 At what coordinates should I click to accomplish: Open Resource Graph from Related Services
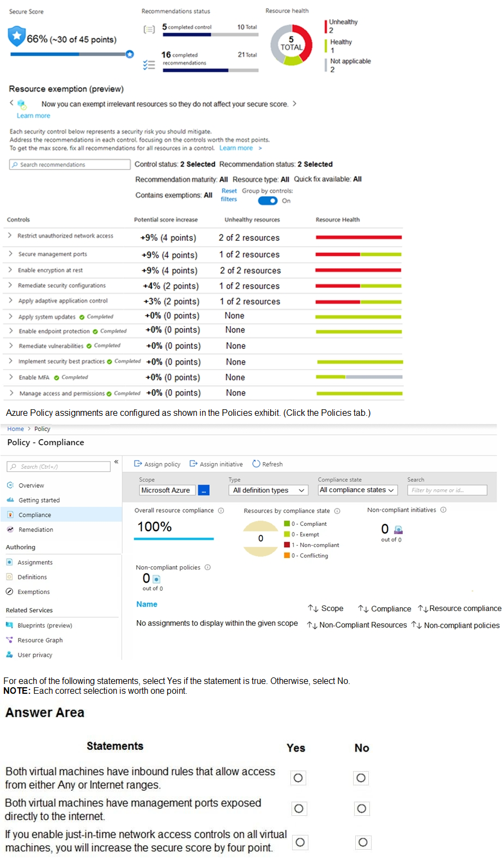(x=40, y=640)
